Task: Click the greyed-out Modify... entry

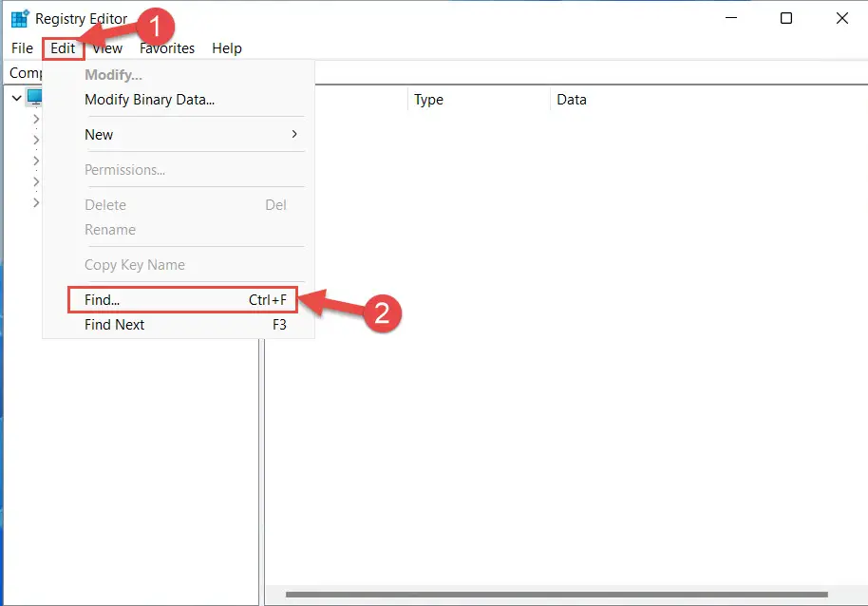Action: click(x=179, y=75)
